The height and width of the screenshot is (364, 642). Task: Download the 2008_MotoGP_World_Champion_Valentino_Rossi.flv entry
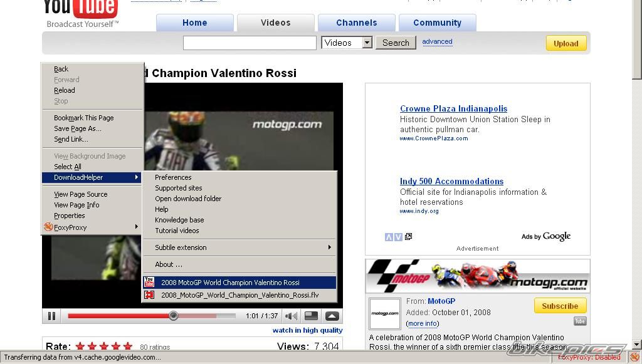tap(239, 295)
